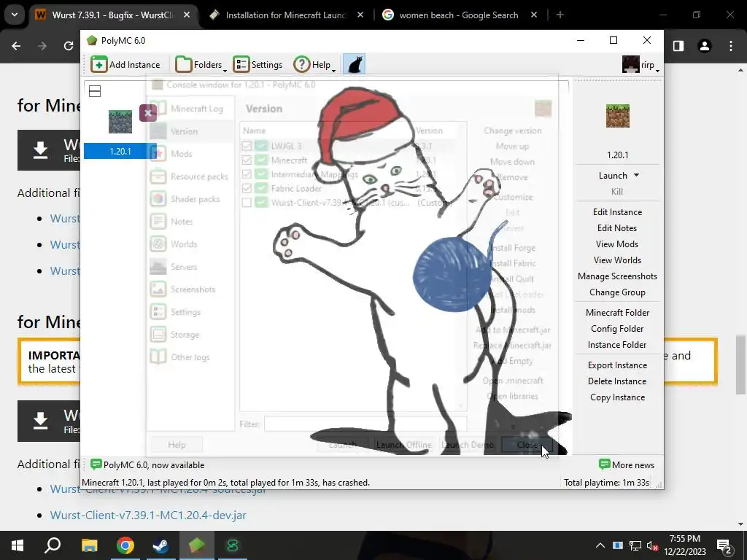This screenshot has width=747, height=560.
Task: Toggle the Fabric Loader checkbox
Action: click(247, 189)
